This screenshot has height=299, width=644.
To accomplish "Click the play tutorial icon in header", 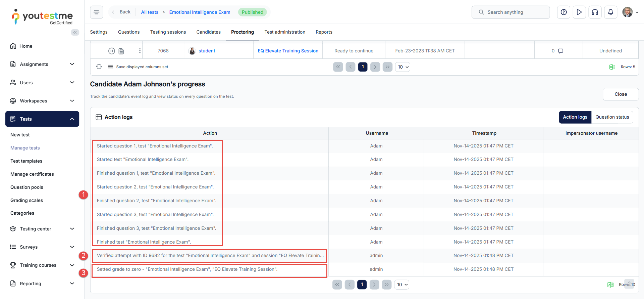I will 579,12.
